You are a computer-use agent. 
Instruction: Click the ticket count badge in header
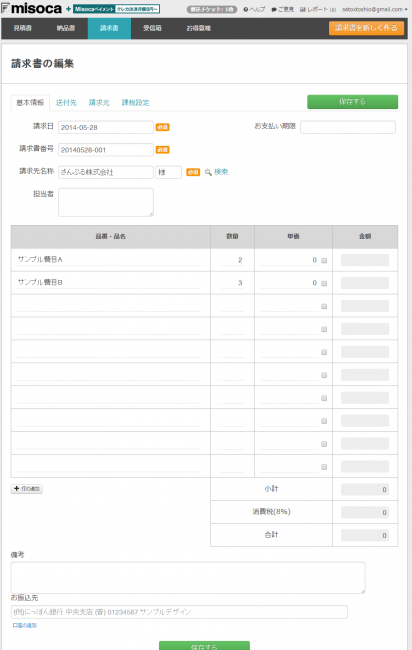212,9
